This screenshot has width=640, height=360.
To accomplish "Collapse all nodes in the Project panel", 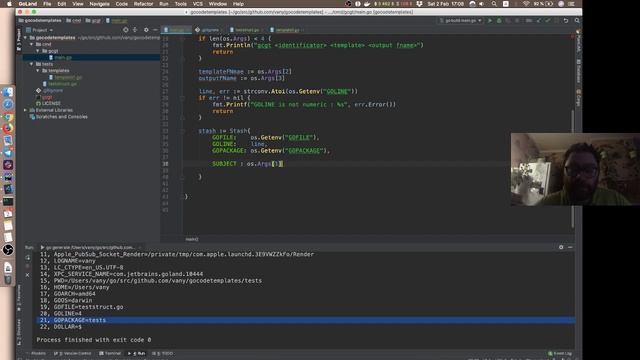I will coord(135,30).
